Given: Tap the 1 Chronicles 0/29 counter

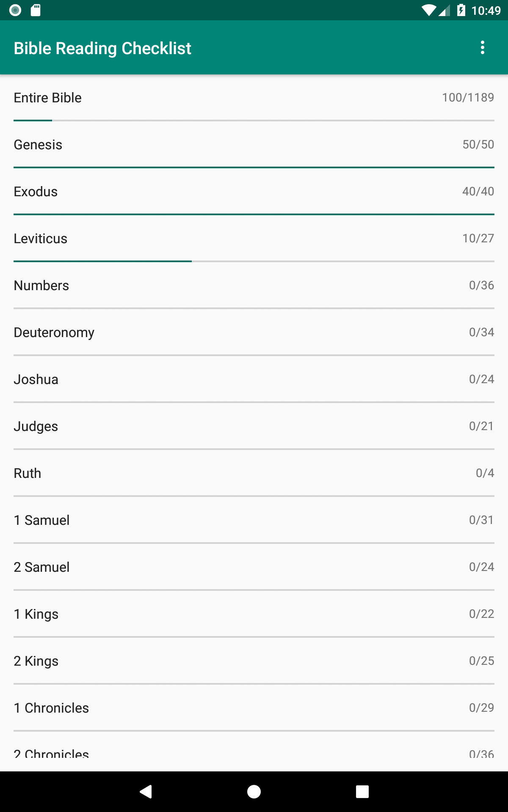Looking at the screenshot, I should (x=481, y=708).
